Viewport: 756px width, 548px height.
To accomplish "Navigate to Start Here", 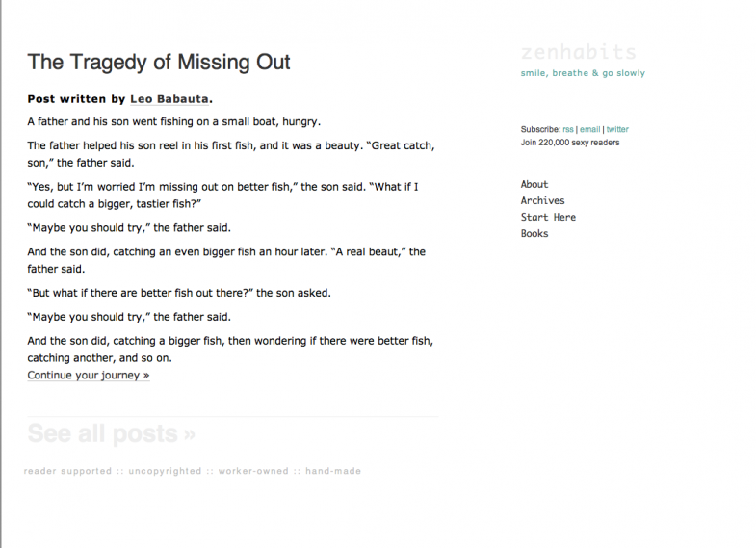I will coord(548,217).
